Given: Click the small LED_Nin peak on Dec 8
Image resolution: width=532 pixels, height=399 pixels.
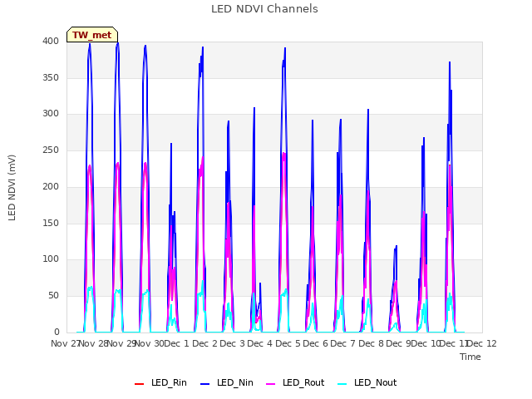Looking at the screenshot, I should 397,246.
